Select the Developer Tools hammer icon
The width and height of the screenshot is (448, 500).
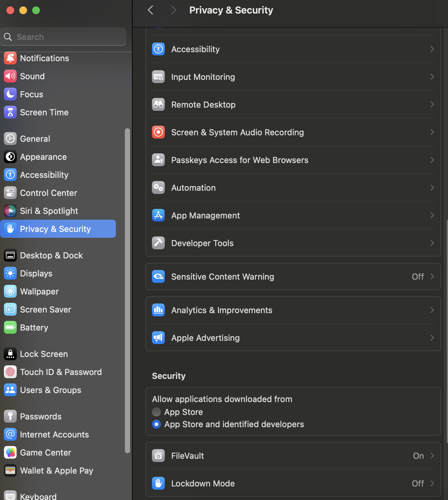click(x=158, y=243)
